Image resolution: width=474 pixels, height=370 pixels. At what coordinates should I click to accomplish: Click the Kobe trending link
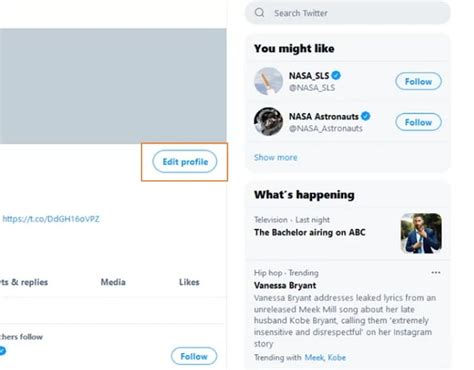click(337, 358)
